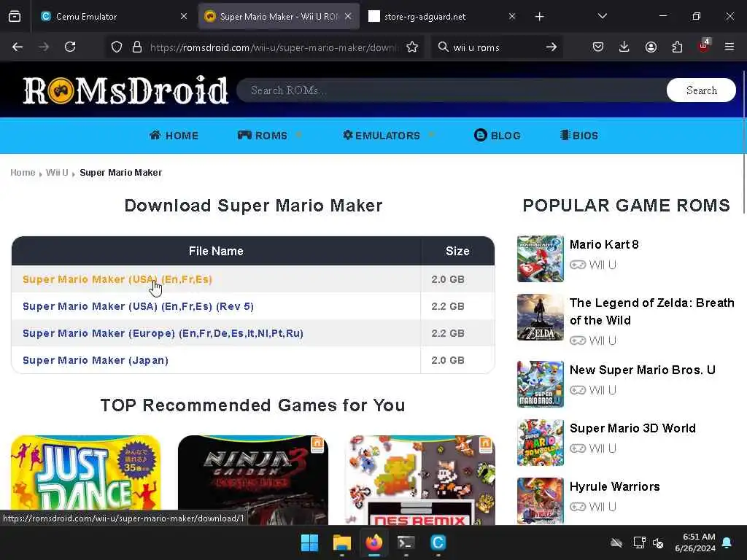
Task: Open Super Mario 3D World title link
Action: [632, 428]
